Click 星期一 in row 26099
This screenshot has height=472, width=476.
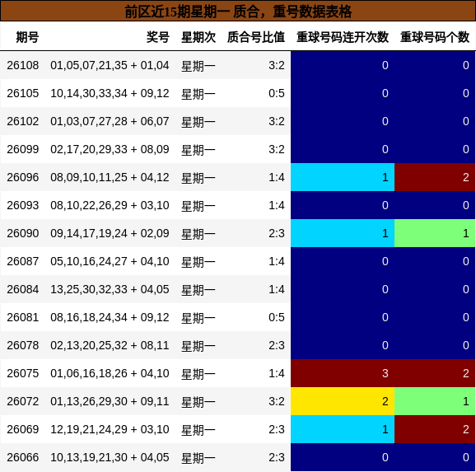point(198,150)
